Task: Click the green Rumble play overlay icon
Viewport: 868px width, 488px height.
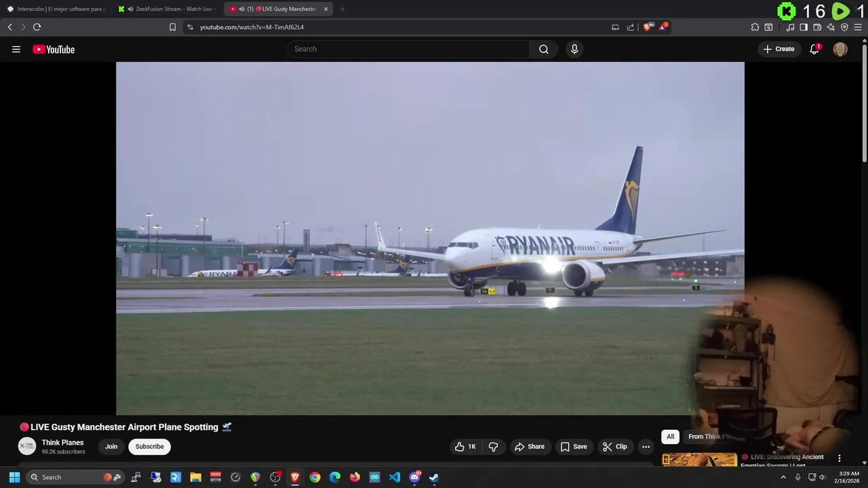Action: (x=841, y=11)
